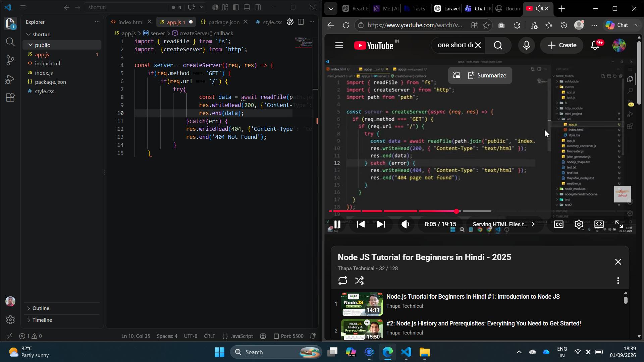Open the first playlist video thumbnail
This screenshot has height=362, width=644.
[x=362, y=304]
